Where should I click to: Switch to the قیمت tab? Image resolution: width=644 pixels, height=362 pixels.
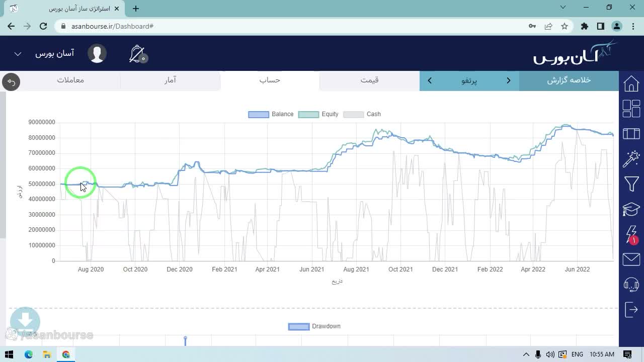[369, 80]
